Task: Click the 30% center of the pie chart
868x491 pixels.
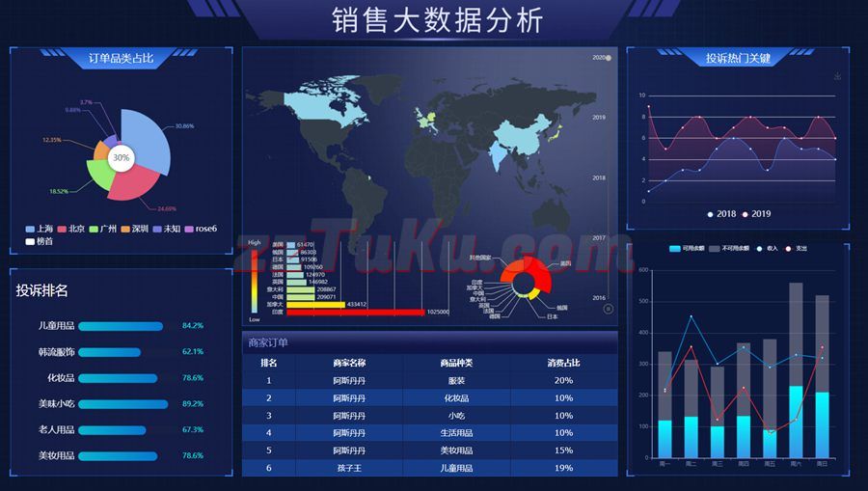Action: click(x=122, y=157)
